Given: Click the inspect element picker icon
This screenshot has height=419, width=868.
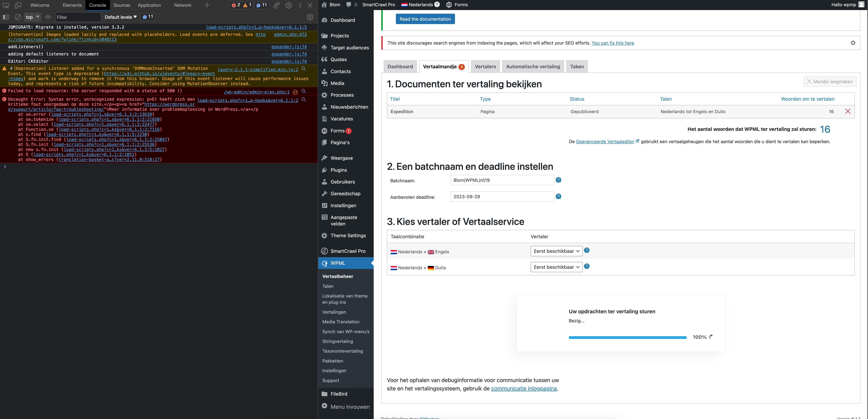Looking at the screenshot, I should (6, 5).
